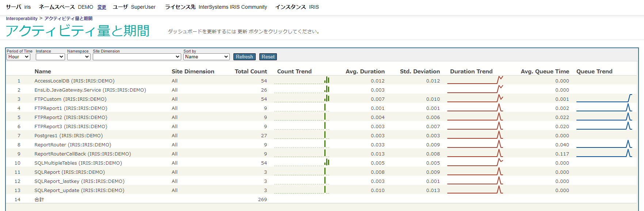The image size is (644, 211).
Task: Open the Period of Time dropdown
Action: click(18, 57)
